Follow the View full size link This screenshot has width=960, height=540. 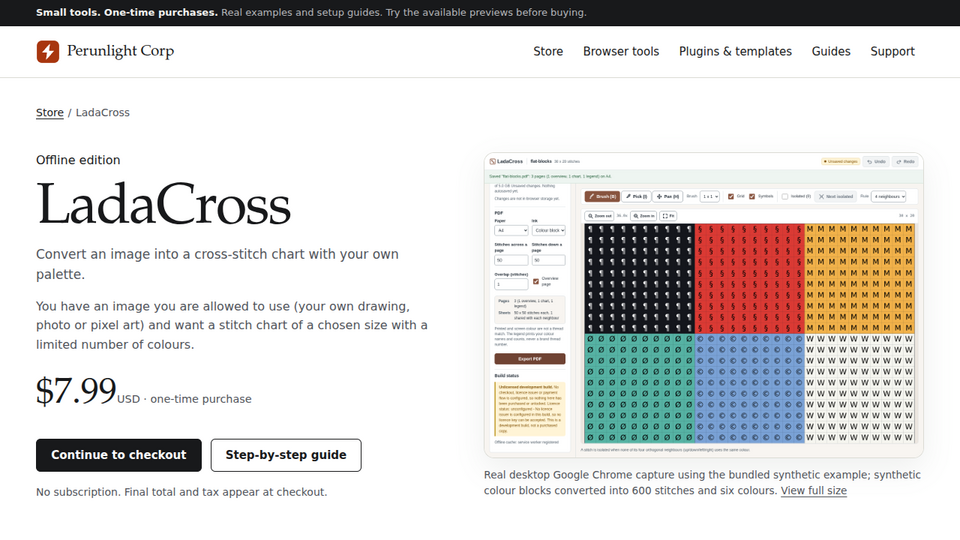pyautogui.click(x=814, y=490)
